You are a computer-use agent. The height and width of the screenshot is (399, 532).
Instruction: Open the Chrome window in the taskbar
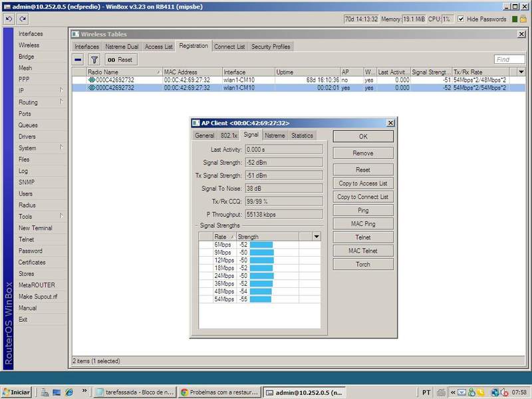click(x=219, y=392)
